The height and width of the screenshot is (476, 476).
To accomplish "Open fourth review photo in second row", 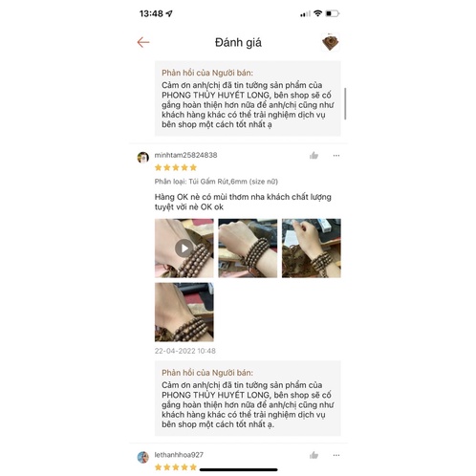I will [184, 312].
